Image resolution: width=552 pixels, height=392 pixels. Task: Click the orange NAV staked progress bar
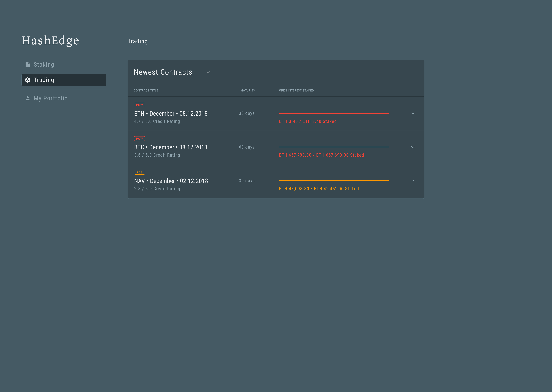click(334, 181)
